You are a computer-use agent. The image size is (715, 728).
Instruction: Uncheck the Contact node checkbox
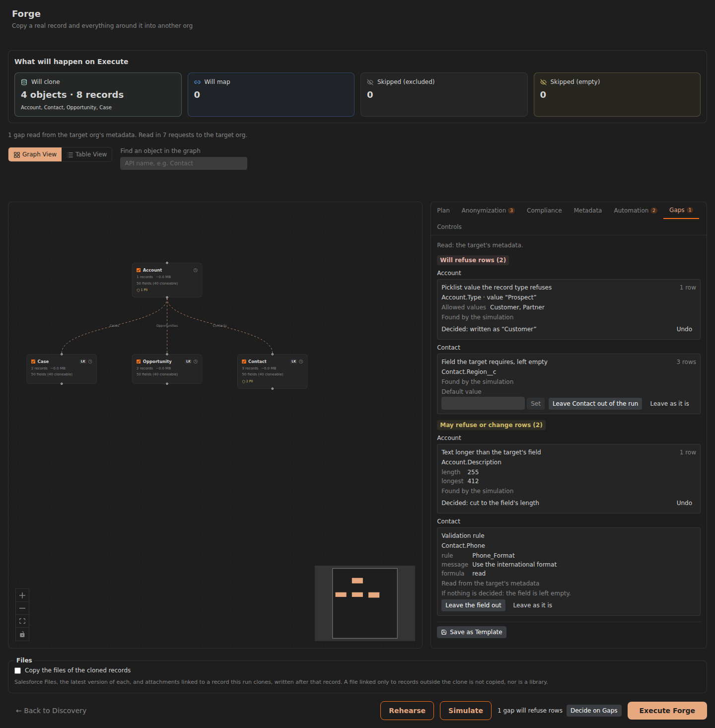244,362
